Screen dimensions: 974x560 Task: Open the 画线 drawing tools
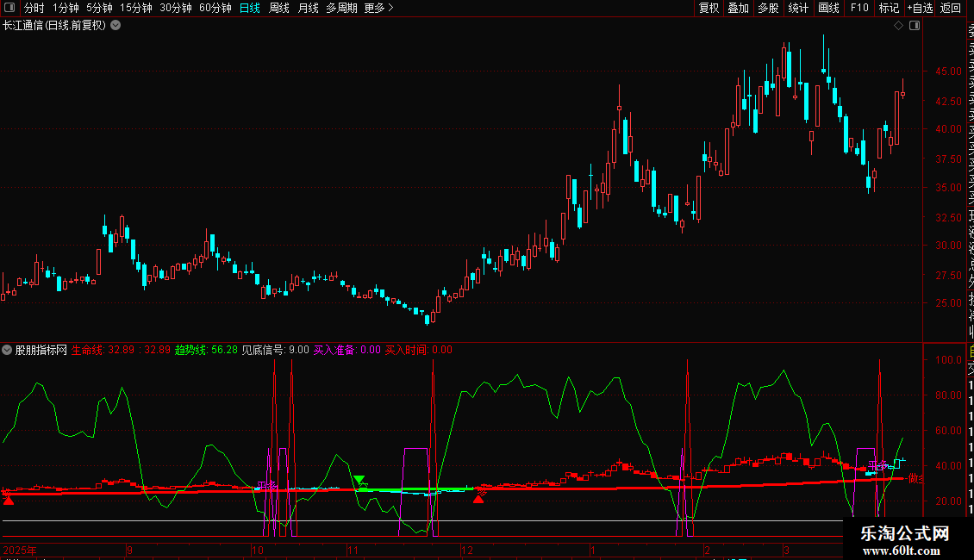click(x=828, y=8)
